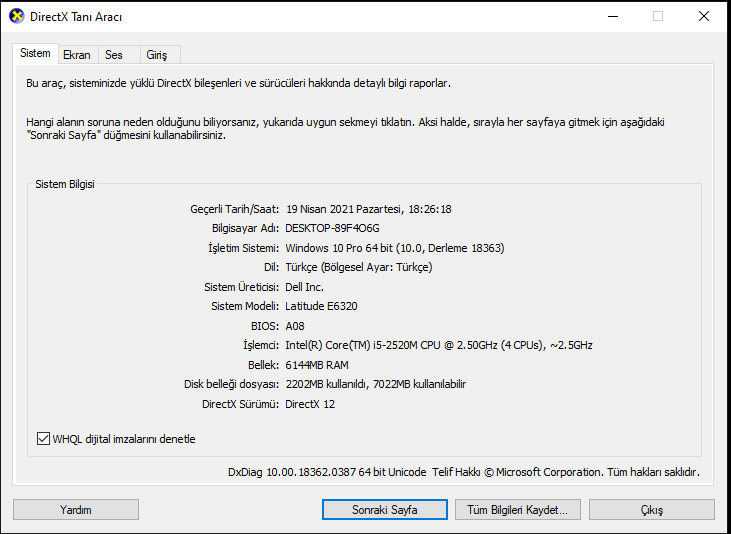Click the İşlemci label
Image resolution: width=731 pixels, height=534 pixels.
click(x=261, y=346)
